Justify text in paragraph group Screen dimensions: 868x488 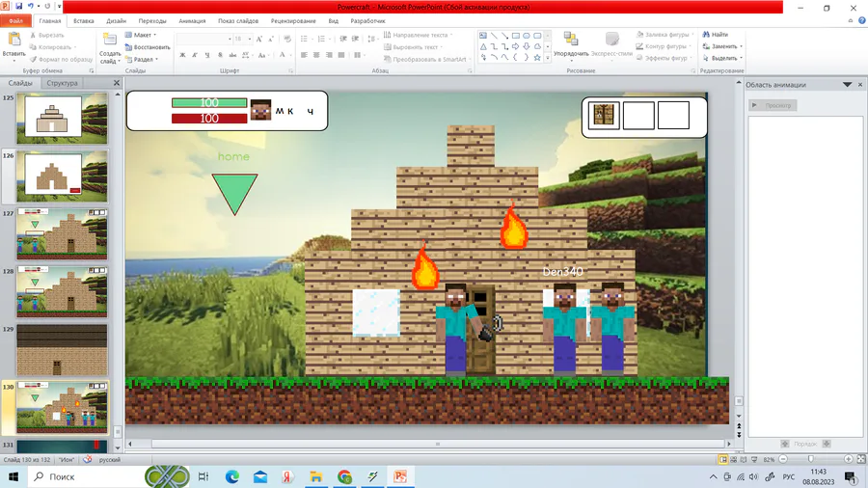point(341,55)
